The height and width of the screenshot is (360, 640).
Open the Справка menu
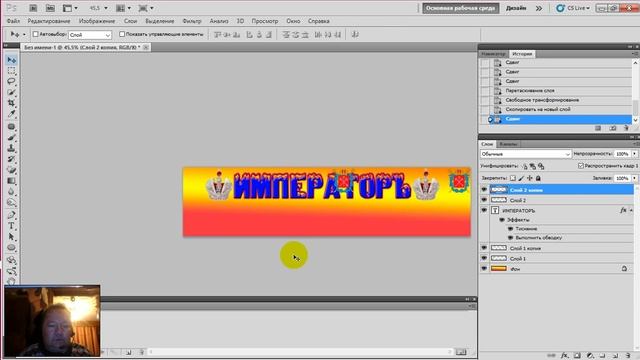click(x=319, y=21)
